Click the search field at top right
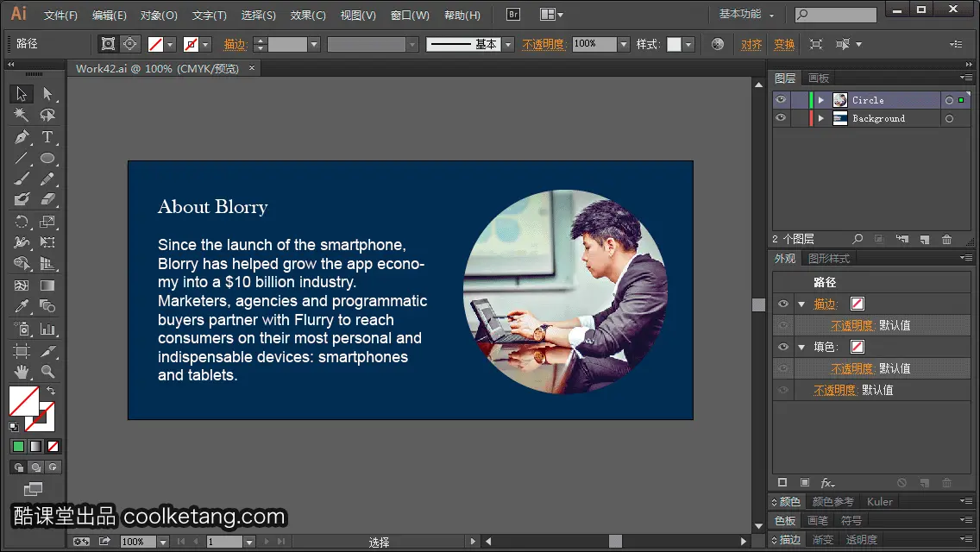Screen dimensions: 980x552 pyautogui.click(x=836, y=15)
